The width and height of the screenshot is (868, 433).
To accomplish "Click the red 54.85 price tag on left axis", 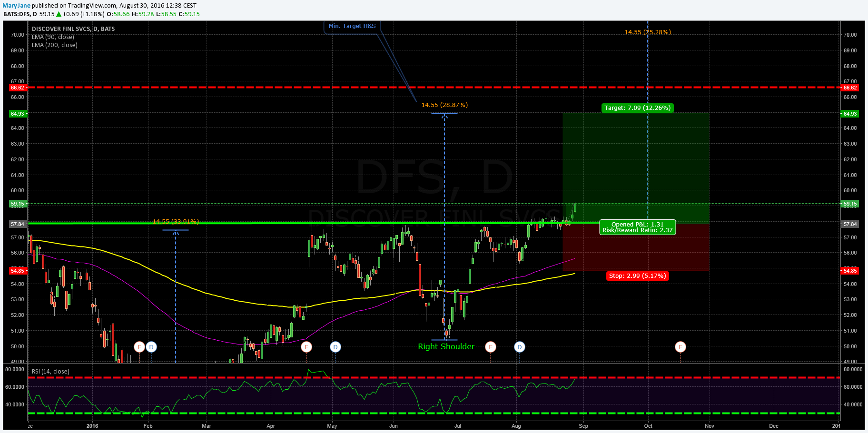I will pos(18,271).
